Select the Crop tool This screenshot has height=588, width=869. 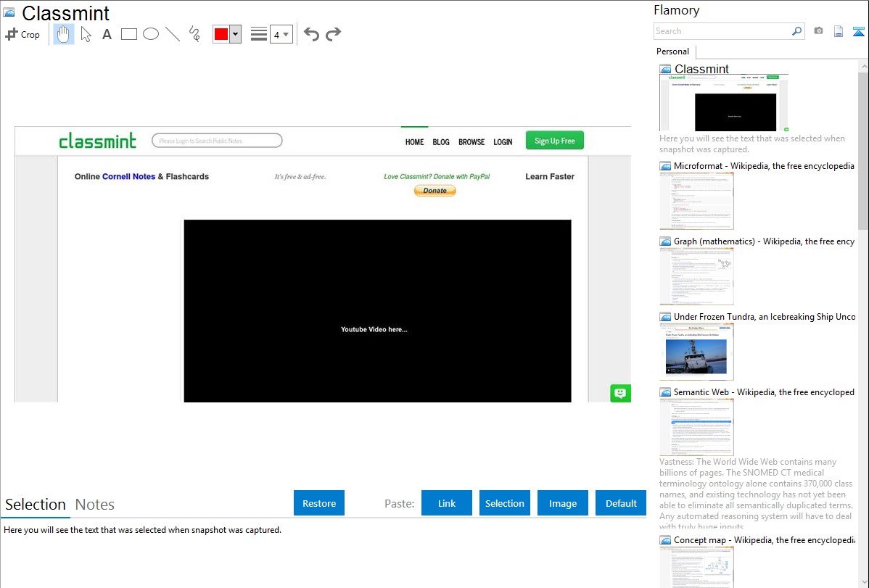22,34
